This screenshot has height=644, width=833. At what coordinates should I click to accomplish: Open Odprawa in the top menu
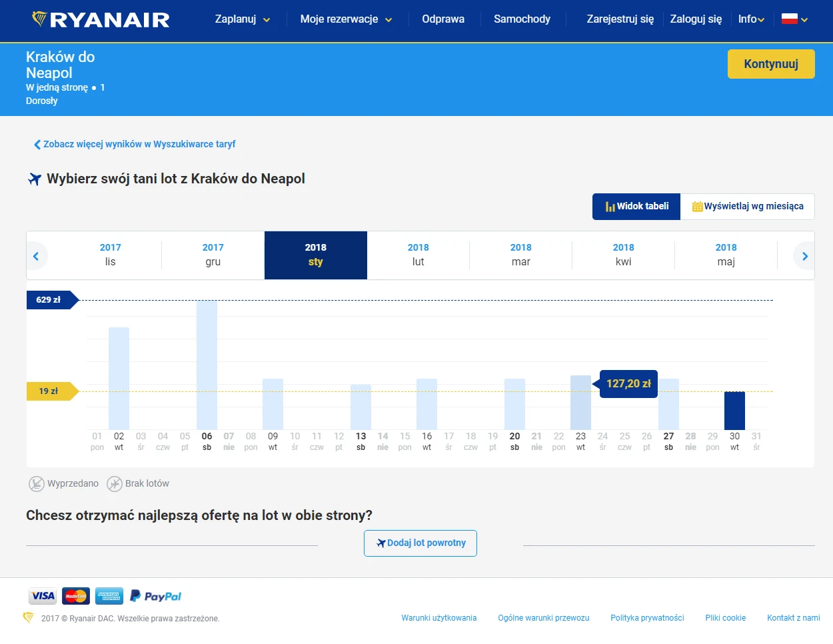pyautogui.click(x=443, y=19)
